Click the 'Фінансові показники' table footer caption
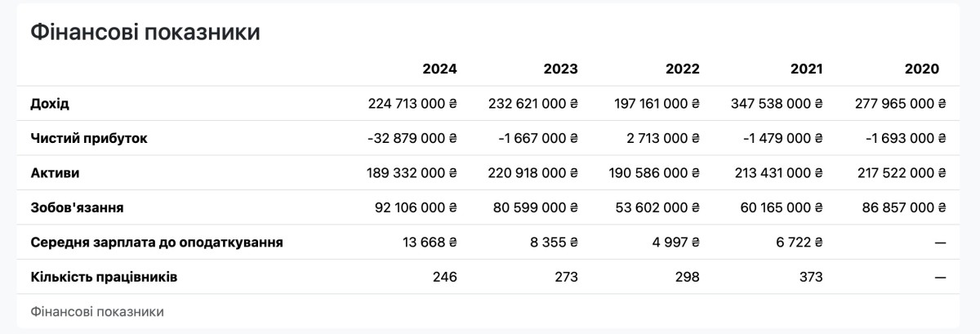 pos(97,312)
